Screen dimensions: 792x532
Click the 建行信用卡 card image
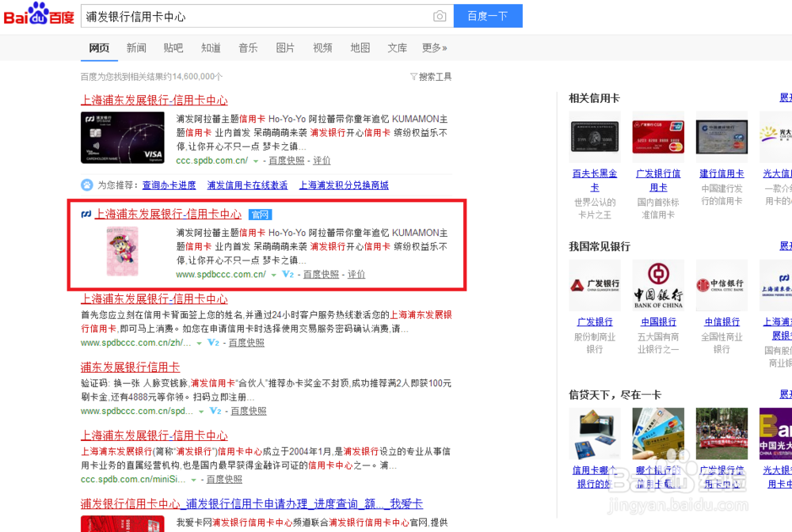click(722, 137)
